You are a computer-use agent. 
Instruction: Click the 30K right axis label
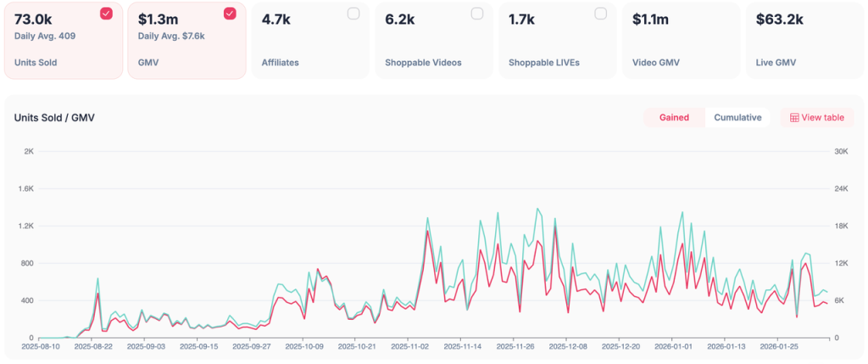(x=841, y=151)
